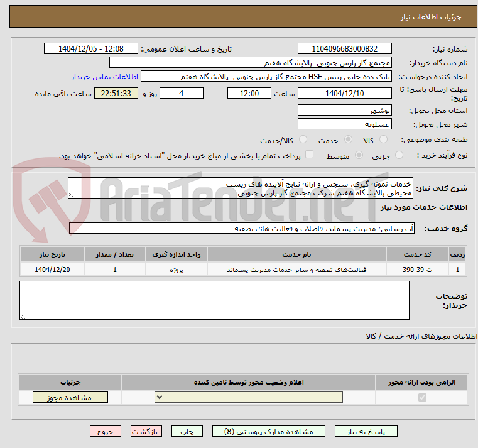Viewport: 478px width, 448px height.
Task: Click the resize handle of توضیحات خریدار box
Action: pos(23,316)
